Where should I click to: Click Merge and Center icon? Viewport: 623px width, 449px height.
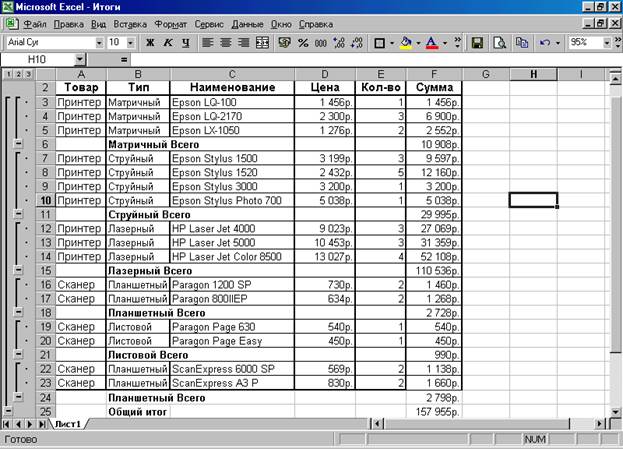(262, 43)
